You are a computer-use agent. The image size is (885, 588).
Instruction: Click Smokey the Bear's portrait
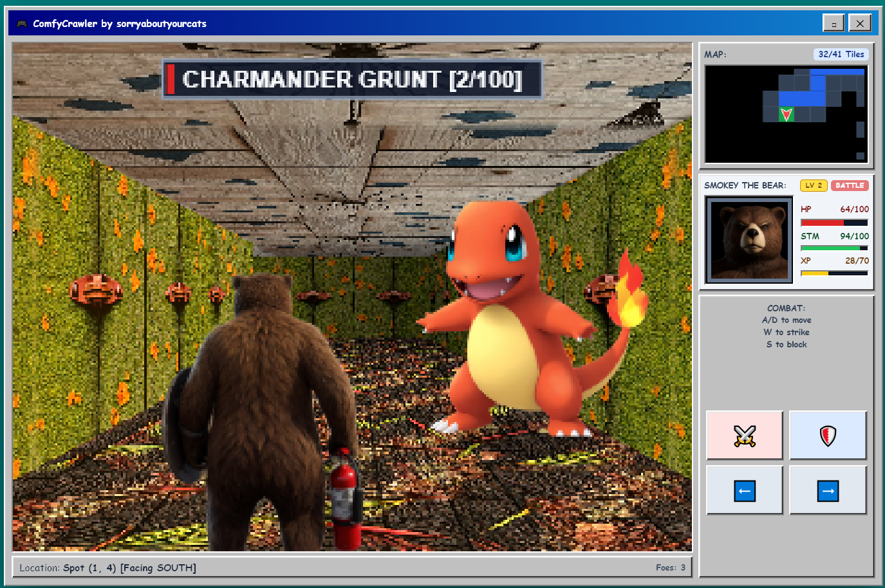tap(749, 239)
